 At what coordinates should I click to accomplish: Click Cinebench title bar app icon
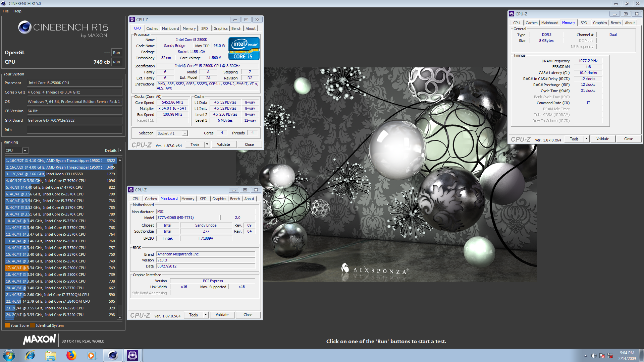point(4,3)
